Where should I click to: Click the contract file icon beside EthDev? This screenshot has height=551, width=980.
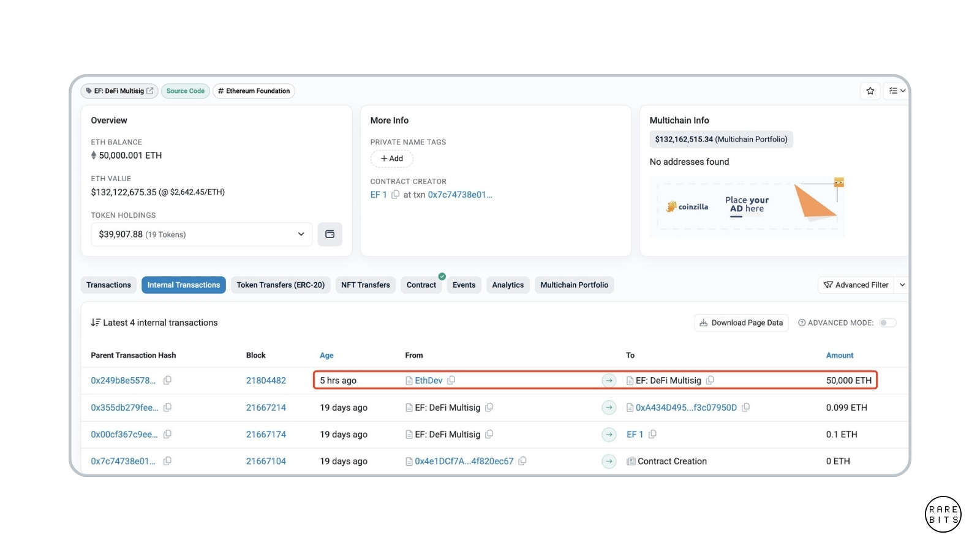tap(409, 381)
